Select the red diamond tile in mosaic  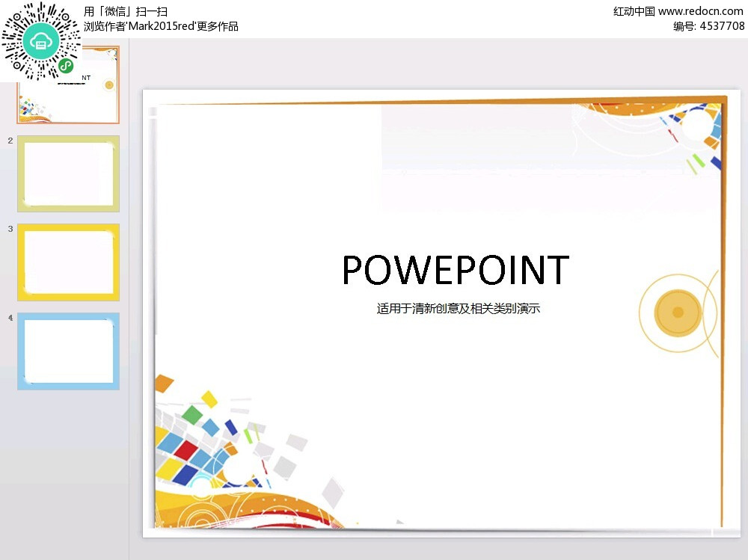[x=186, y=451]
